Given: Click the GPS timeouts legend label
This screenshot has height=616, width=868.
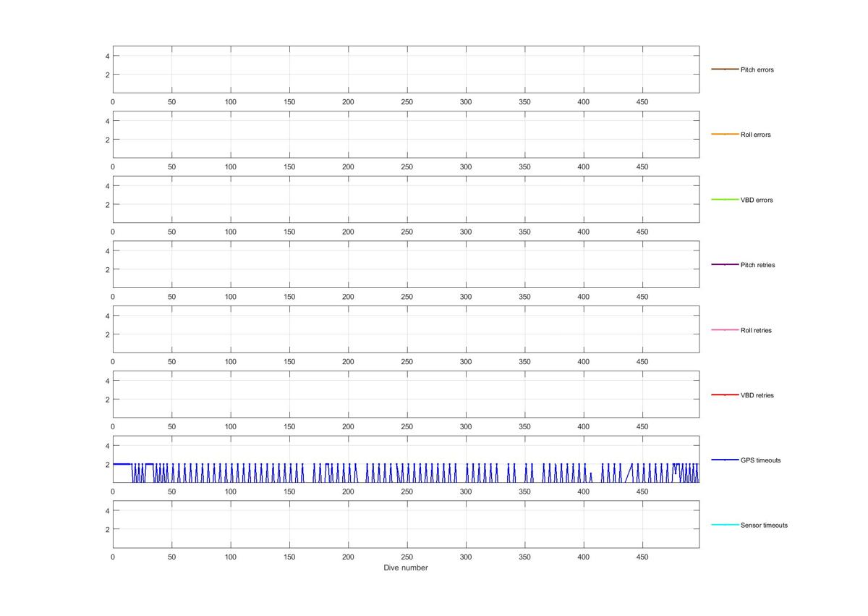Looking at the screenshot, I should 760,460.
